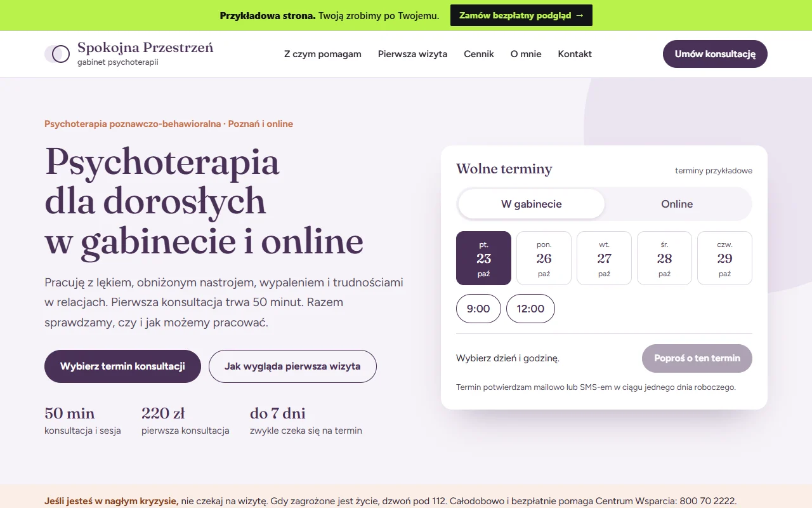Select the day wt. 27 paź
Image resolution: width=812 pixels, height=508 pixels.
click(x=604, y=258)
